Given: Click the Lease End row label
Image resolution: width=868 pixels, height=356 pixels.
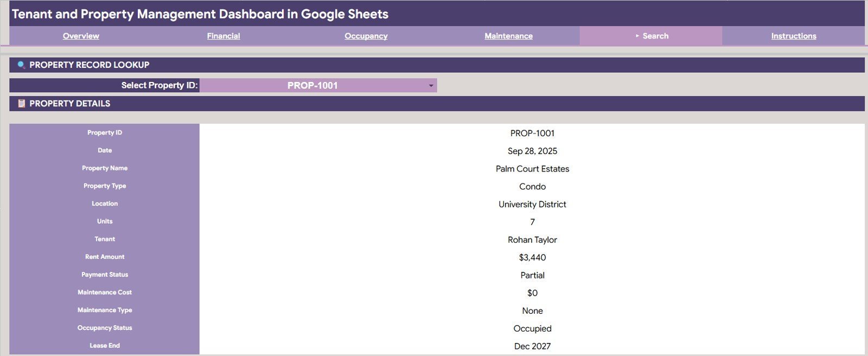Looking at the screenshot, I should (x=105, y=345).
